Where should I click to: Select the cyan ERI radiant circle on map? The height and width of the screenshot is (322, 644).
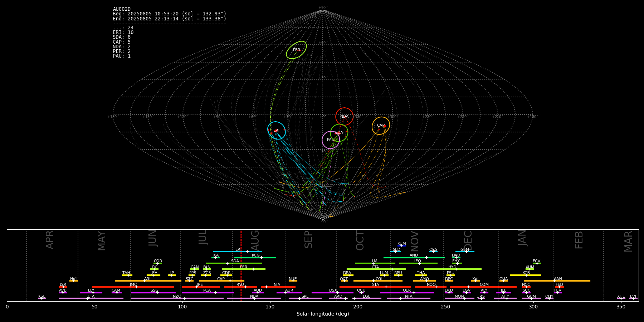(x=276, y=130)
